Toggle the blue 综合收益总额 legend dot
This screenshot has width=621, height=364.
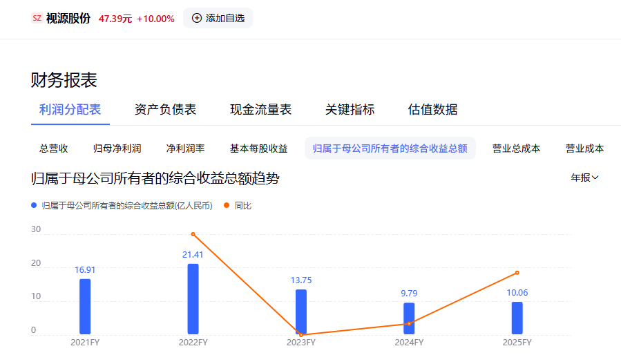(x=34, y=205)
